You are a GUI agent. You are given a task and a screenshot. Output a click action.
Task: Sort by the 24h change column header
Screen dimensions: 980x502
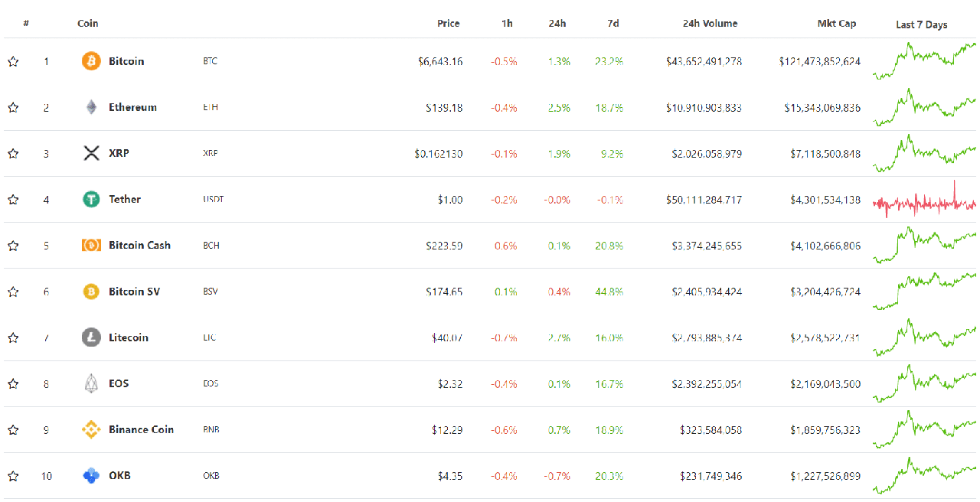[x=557, y=23]
